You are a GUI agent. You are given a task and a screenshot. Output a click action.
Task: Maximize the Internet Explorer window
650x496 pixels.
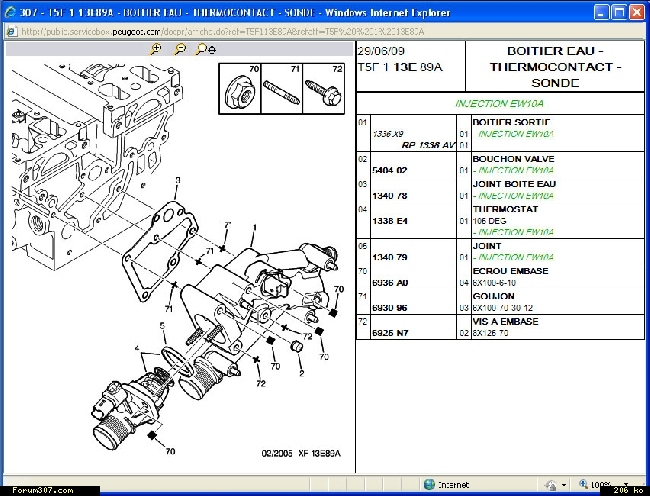619,12
